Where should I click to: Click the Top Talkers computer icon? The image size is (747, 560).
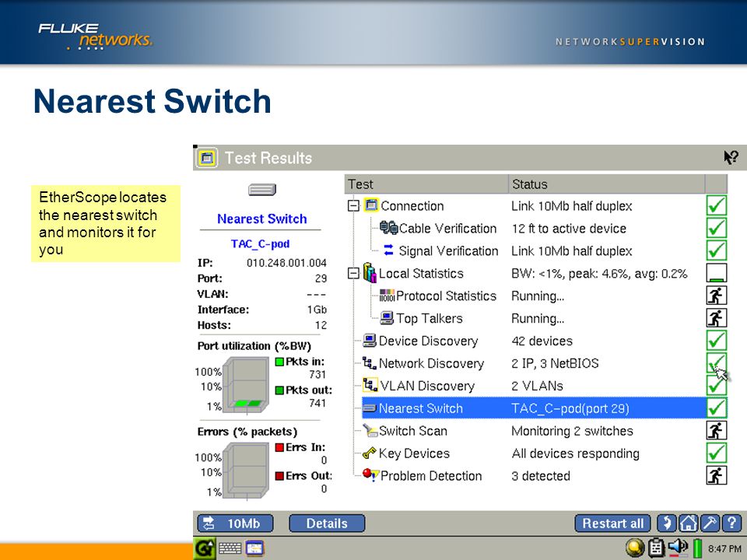[387, 317]
